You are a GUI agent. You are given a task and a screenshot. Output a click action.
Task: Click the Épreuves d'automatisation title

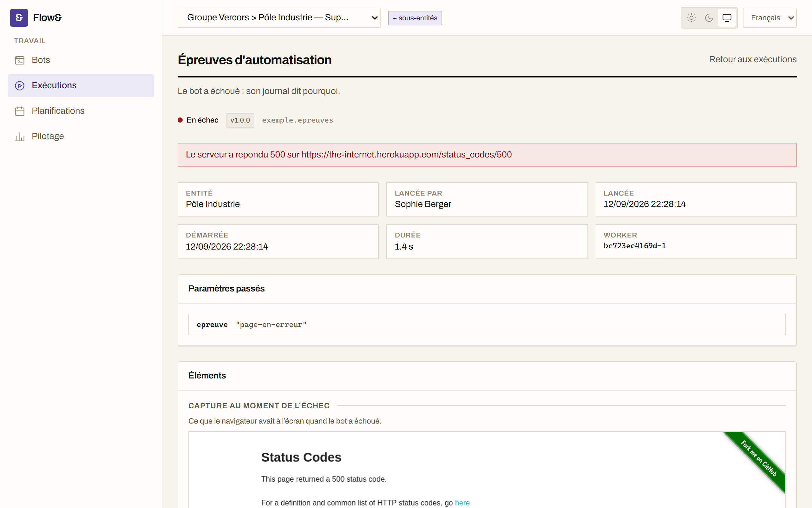click(x=255, y=60)
